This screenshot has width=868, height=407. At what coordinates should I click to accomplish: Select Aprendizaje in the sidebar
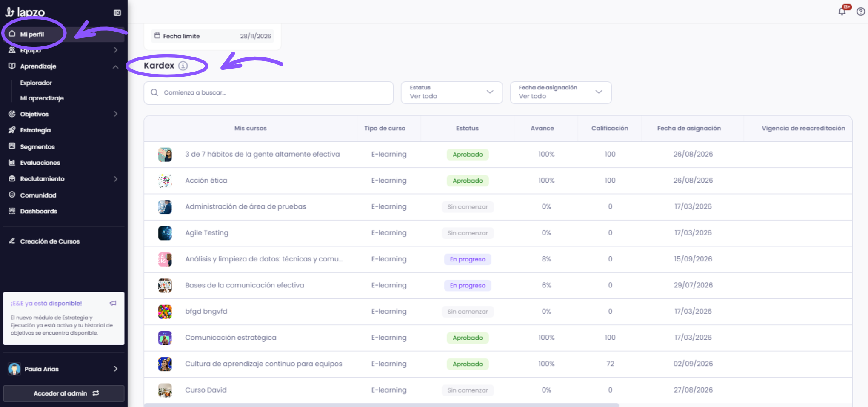tap(38, 66)
